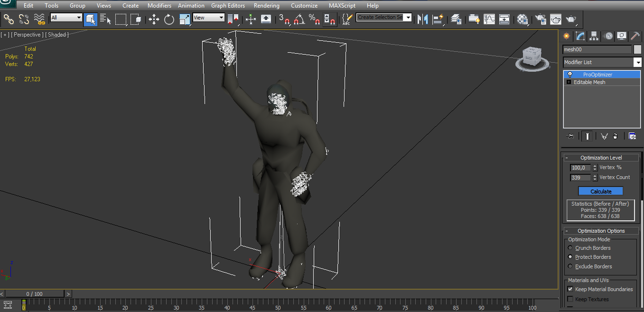Select Crunch Borders optimization mode
This screenshot has width=644, height=312.
570,248
